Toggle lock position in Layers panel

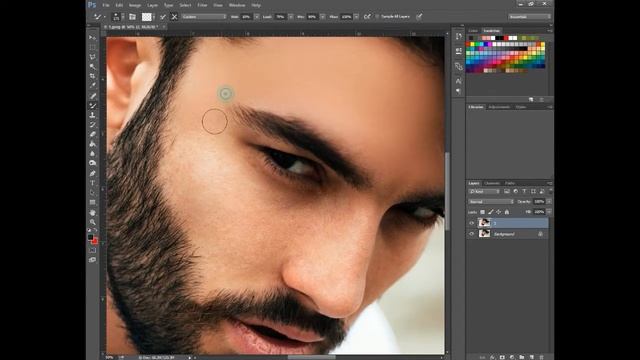pyautogui.click(x=498, y=212)
